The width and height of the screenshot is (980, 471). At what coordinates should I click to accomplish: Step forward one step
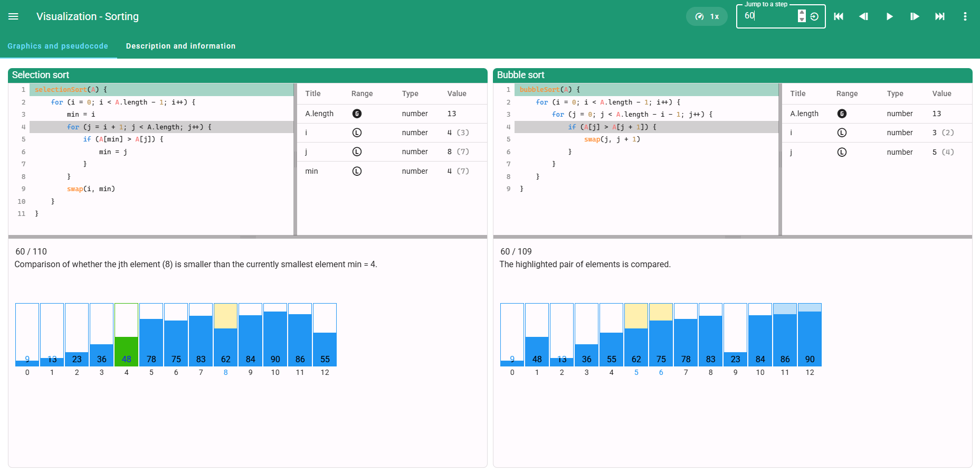pyautogui.click(x=915, y=16)
